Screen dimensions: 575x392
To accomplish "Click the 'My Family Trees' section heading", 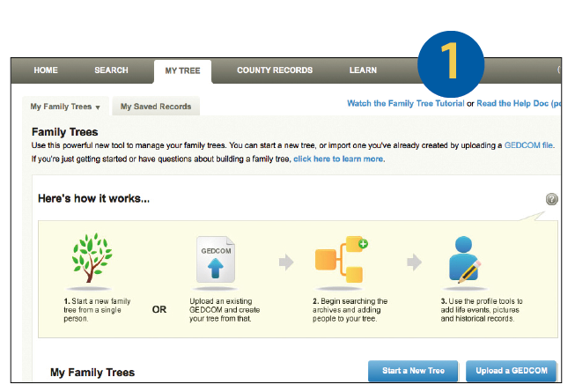I will tap(92, 373).
